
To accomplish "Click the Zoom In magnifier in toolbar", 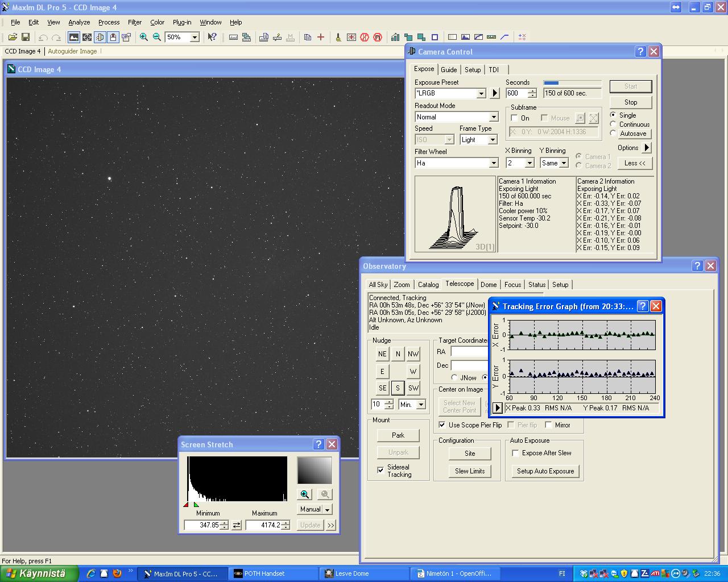I will 144,37.
